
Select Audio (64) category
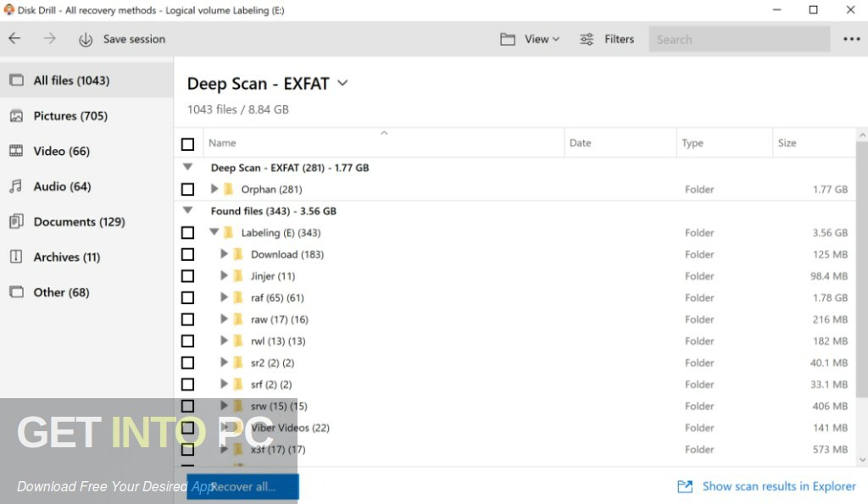(86, 186)
